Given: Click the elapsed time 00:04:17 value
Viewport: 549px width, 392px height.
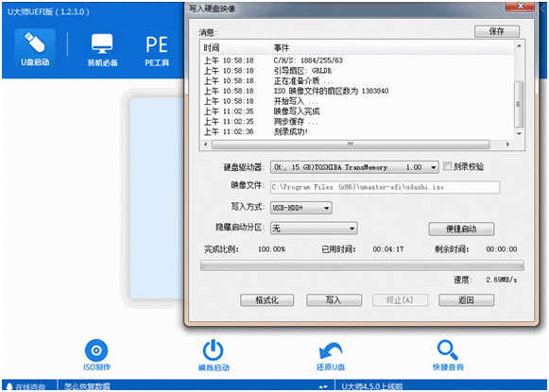Looking at the screenshot, I should click(x=388, y=249).
